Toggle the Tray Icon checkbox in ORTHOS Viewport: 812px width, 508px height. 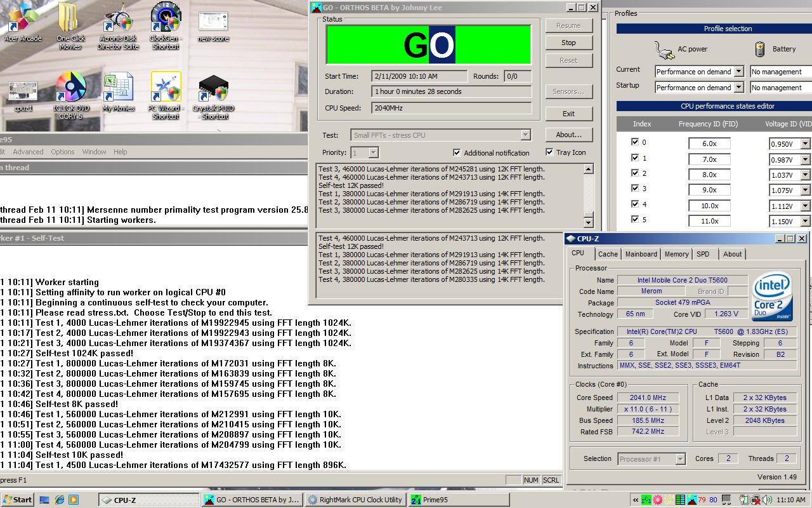point(549,152)
